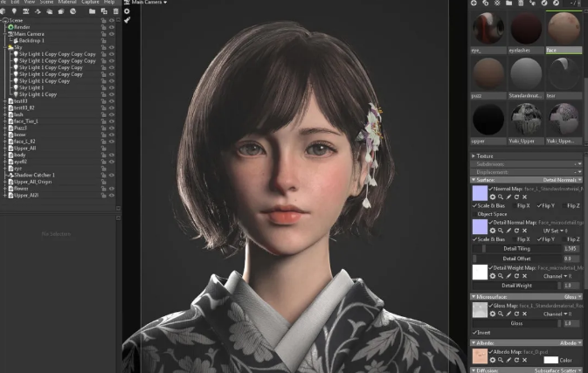
Task: Select the Shadow Catcher 1 object
Action: [x=34, y=175]
